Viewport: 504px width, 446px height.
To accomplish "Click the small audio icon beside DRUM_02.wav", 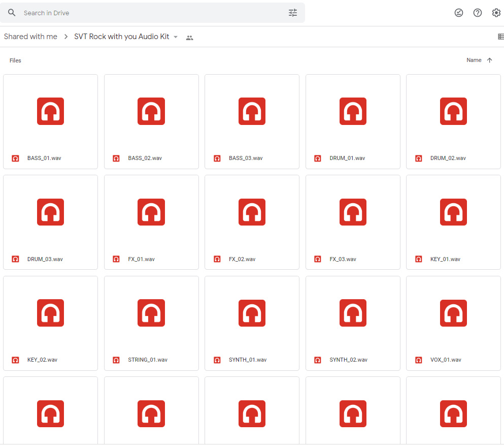I will (x=419, y=158).
